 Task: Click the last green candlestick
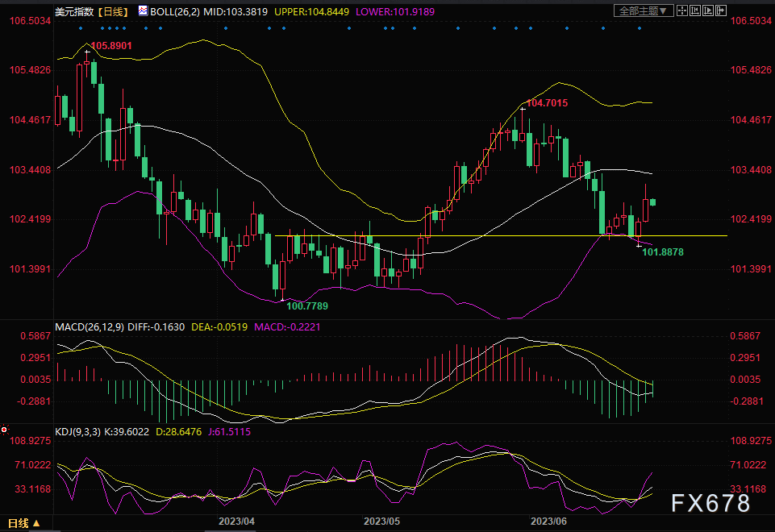[652, 202]
